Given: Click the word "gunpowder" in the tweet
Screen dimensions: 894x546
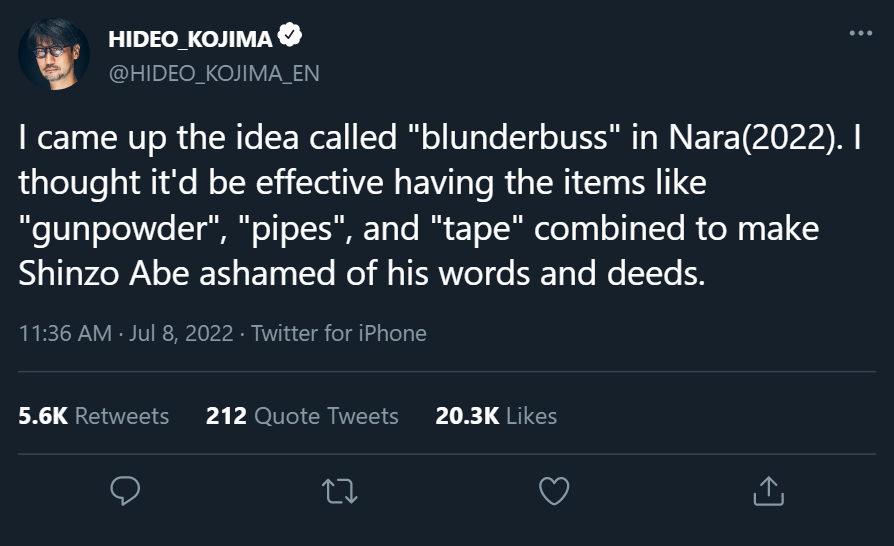Looking at the screenshot, I should [120, 229].
